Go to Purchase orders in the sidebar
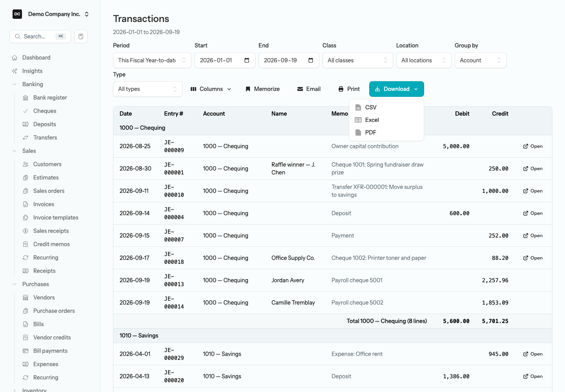This screenshot has height=392, width=565. [x=54, y=311]
